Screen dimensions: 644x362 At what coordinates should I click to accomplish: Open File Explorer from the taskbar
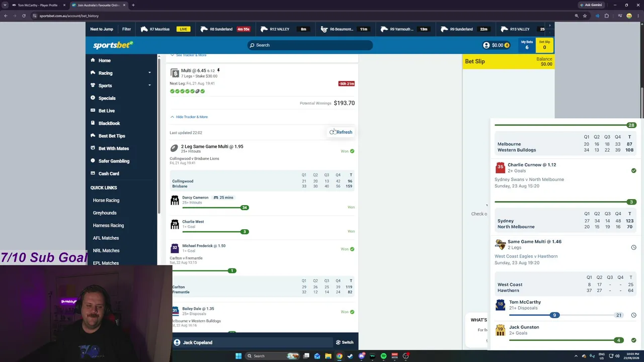pyautogui.click(x=328, y=356)
